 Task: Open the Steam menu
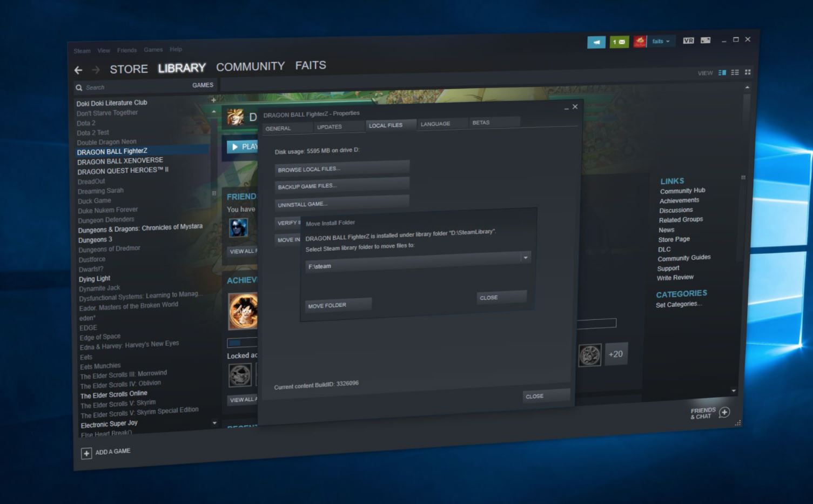(82, 51)
